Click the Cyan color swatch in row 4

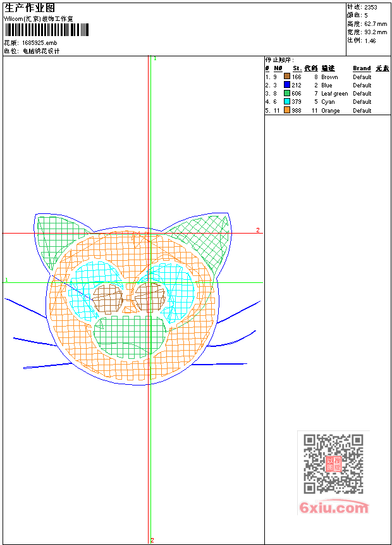coord(287,101)
